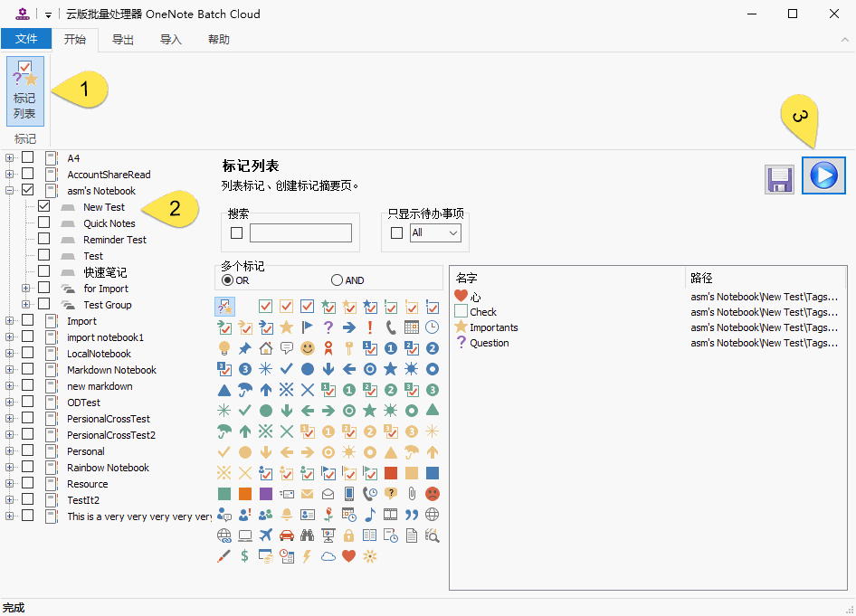Click the save floppy disk button

tap(780, 179)
